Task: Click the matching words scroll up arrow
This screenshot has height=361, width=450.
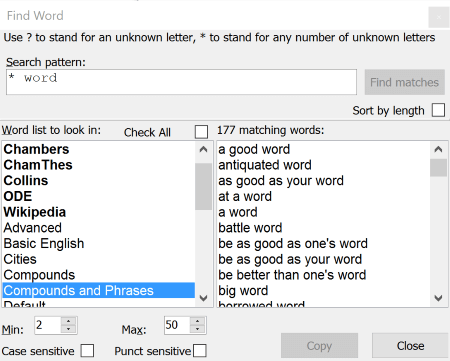Action: click(x=438, y=149)
